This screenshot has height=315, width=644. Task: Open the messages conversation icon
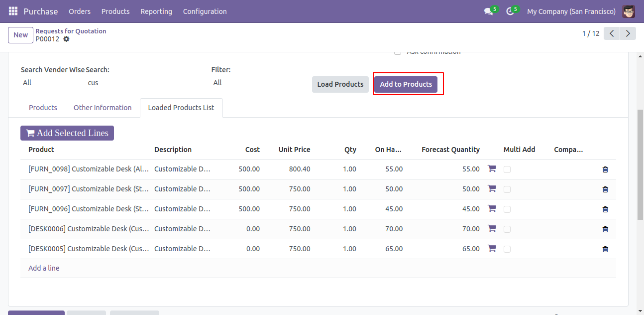(488, 11)
